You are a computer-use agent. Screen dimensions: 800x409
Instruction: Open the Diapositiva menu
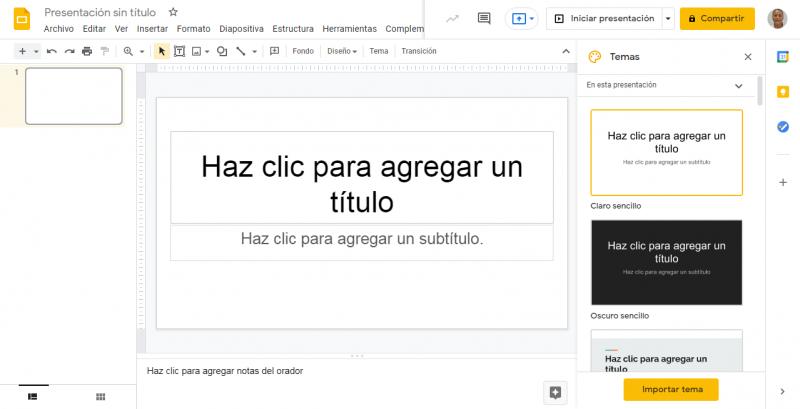(x=241, y=29)
